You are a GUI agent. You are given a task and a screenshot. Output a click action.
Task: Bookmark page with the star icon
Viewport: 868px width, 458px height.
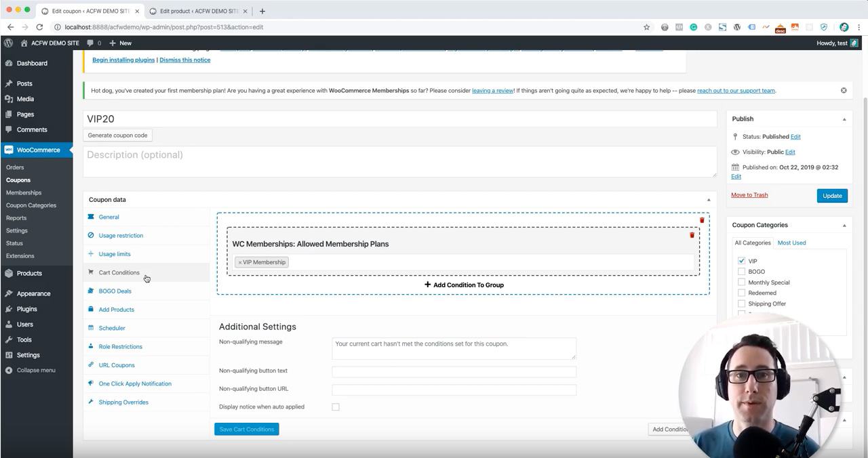pos(646,27)
